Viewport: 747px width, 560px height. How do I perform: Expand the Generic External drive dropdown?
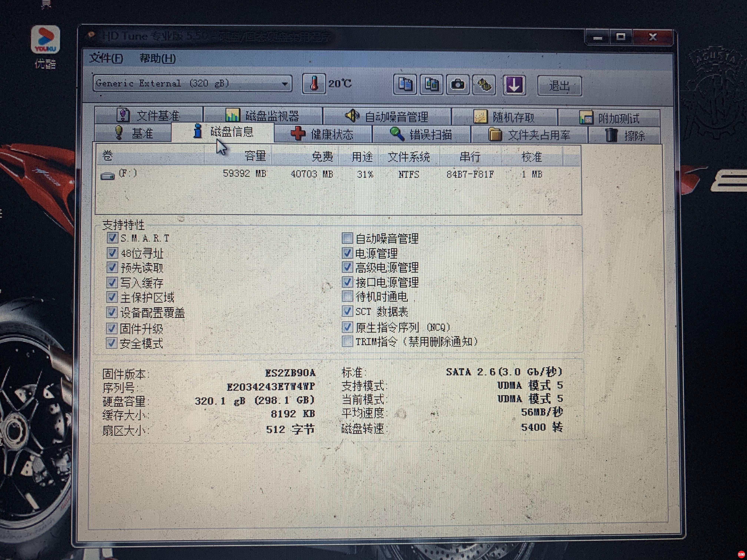pos(285,83)
